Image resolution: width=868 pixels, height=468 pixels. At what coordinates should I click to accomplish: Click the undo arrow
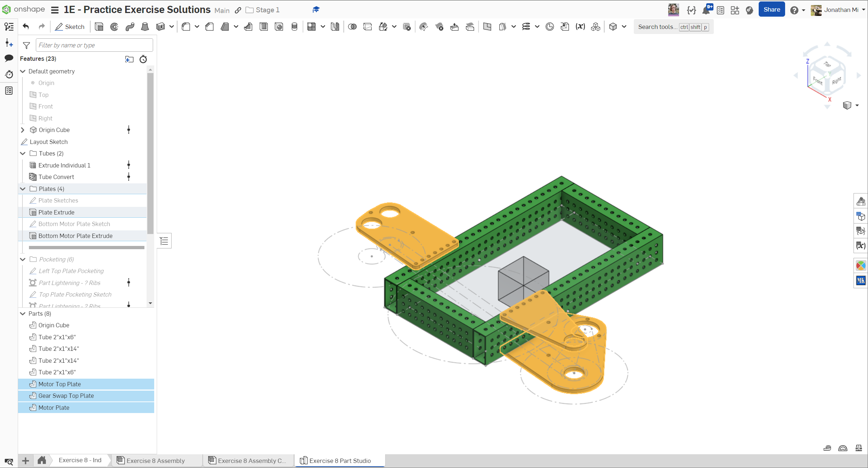click(26, 26)
